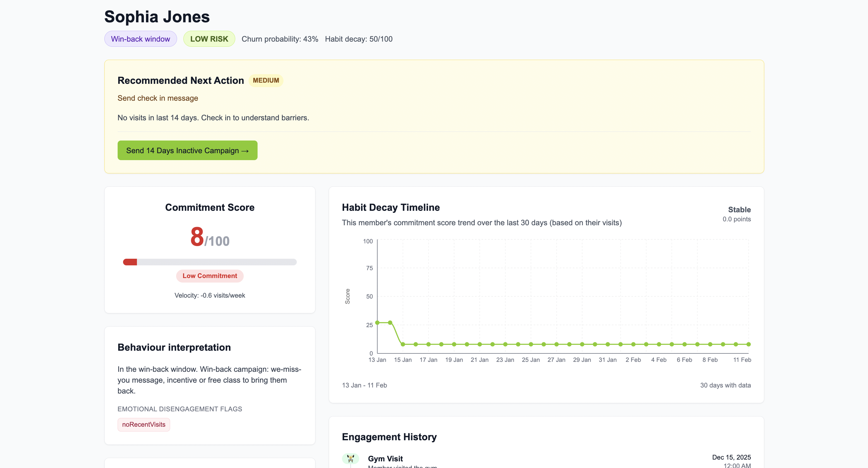
Task: Click the Dec 15, 2025 date
Action: click(x=731, y=457)
